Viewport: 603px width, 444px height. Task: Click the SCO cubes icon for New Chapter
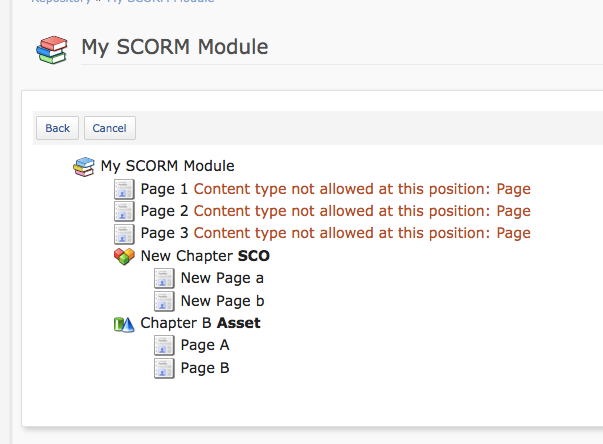coord(124,256)
